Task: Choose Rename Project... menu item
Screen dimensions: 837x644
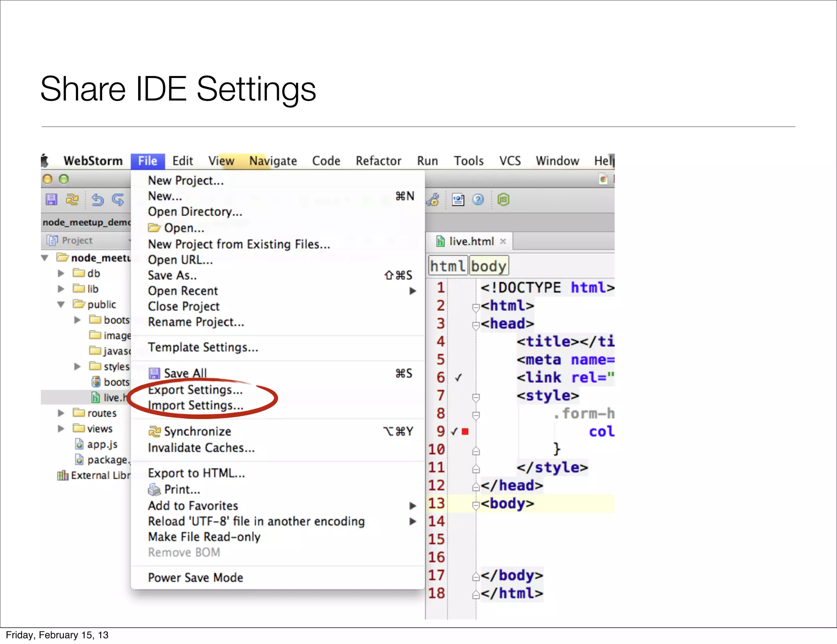Action: click(x=278, y=322)
